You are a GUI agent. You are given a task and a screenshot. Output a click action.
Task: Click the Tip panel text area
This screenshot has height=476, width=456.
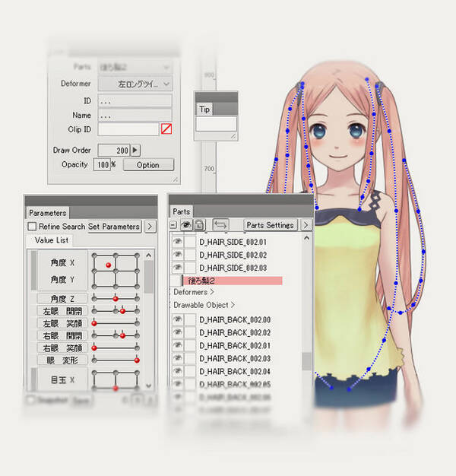216,124
